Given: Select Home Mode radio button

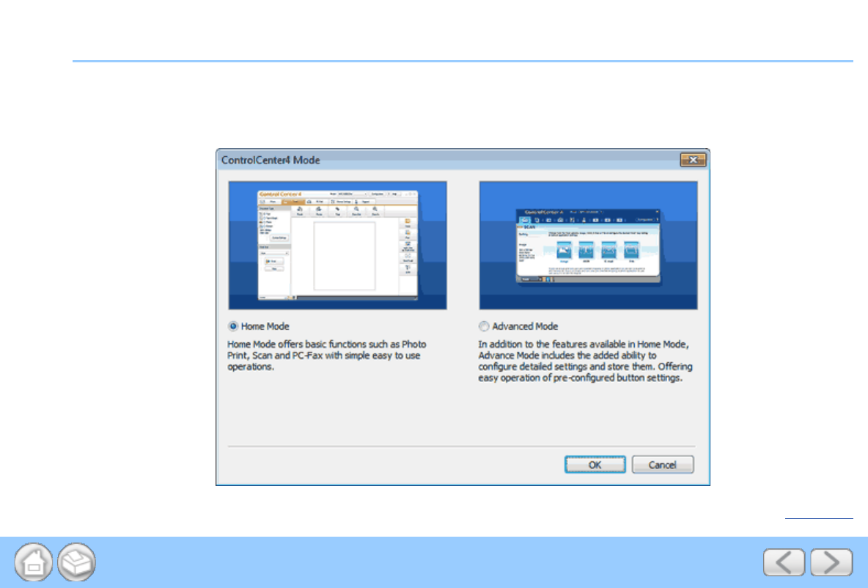Looking at the screenshot, I should click(x=233, y=326).
